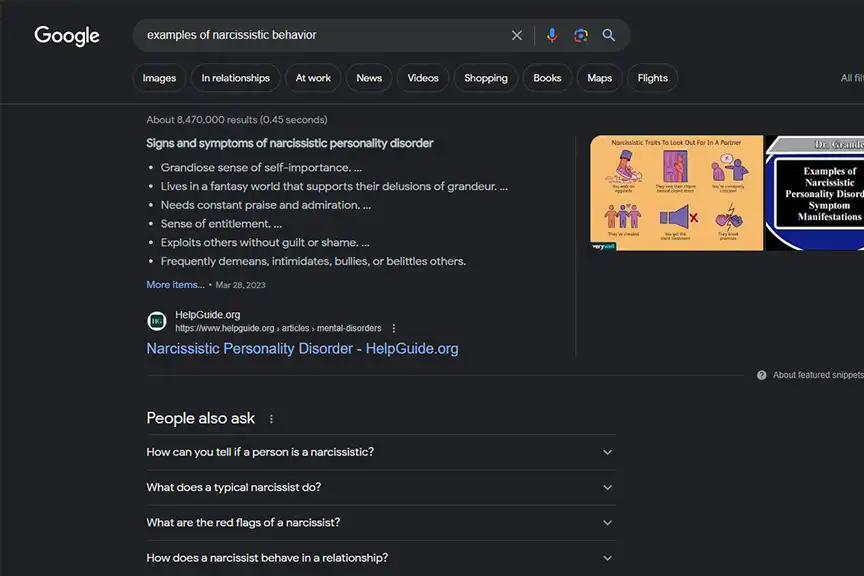Click Lives in a fantasy world bullet
Image resolution: width=864 pixels, height=576 pixels.
(334, 186)
